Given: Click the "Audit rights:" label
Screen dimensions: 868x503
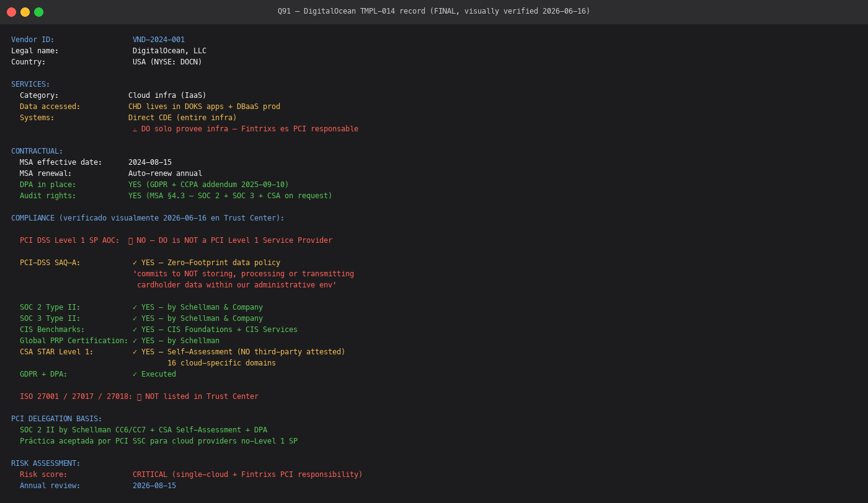Looking at the screenshot, I should click(48, 196).
